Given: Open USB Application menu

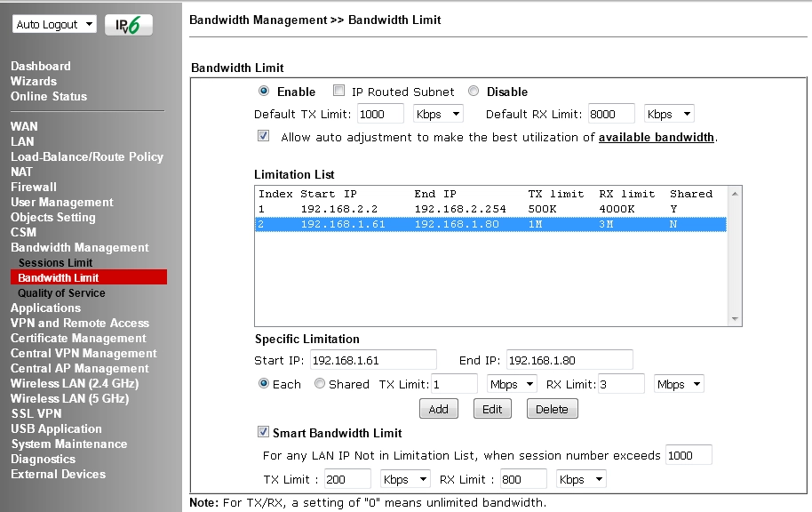Looking at the screenshot, I should (x=57, y=429).
